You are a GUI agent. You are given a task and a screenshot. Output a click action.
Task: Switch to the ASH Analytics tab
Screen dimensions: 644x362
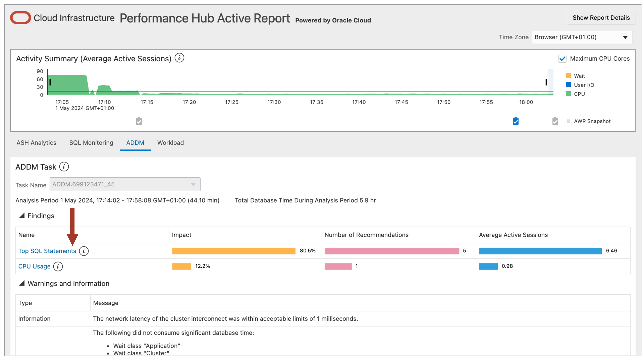[36, 143]
